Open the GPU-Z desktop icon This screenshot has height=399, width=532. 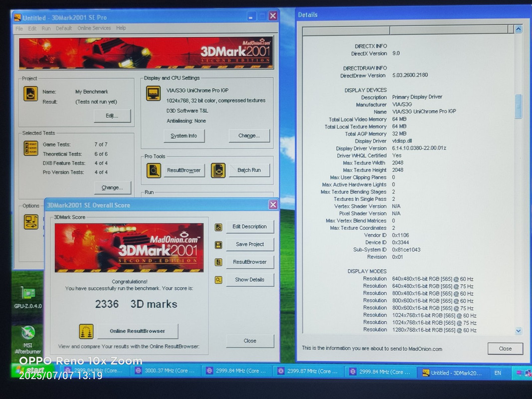(x=28, y=298)
